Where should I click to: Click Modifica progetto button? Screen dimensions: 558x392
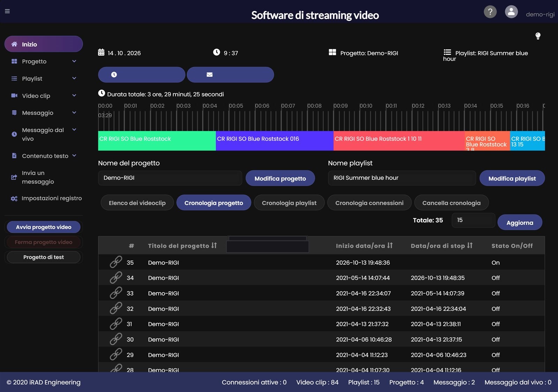[280, 178]
